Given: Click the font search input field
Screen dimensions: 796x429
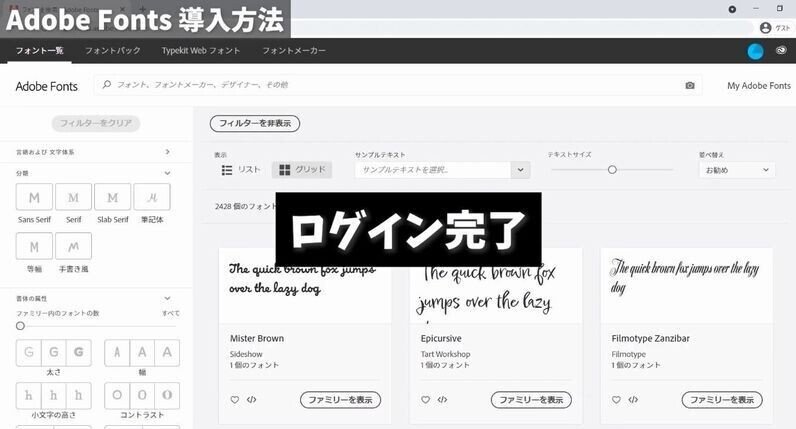Looking at the screenshot, I should pos(399,85).
